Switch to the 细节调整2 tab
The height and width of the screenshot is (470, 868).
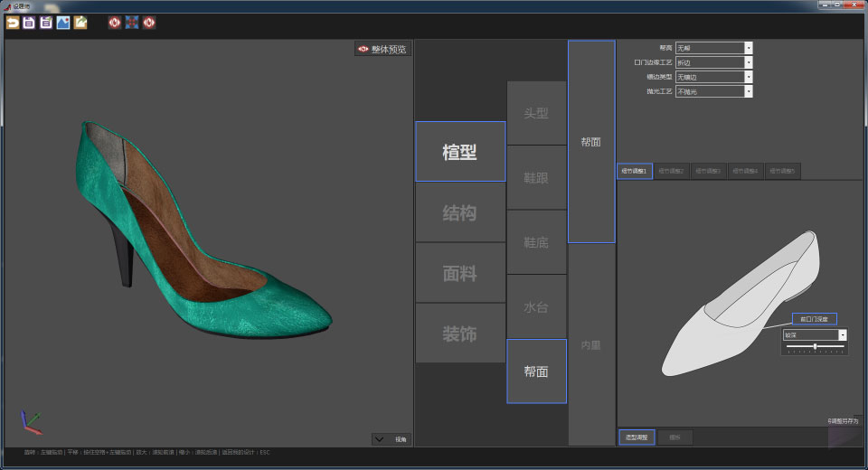coord(672,171)
